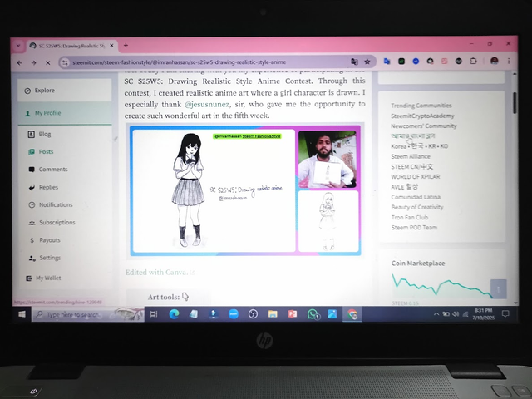Open Beauty of Creativity community

click(x=417, y=207)
